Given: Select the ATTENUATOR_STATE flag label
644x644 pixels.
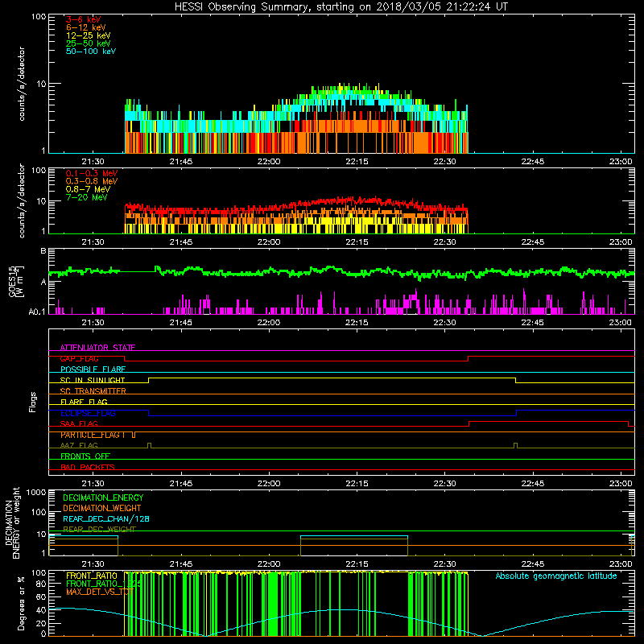Looking at the screenshot, I should click(x=97, y=348).
